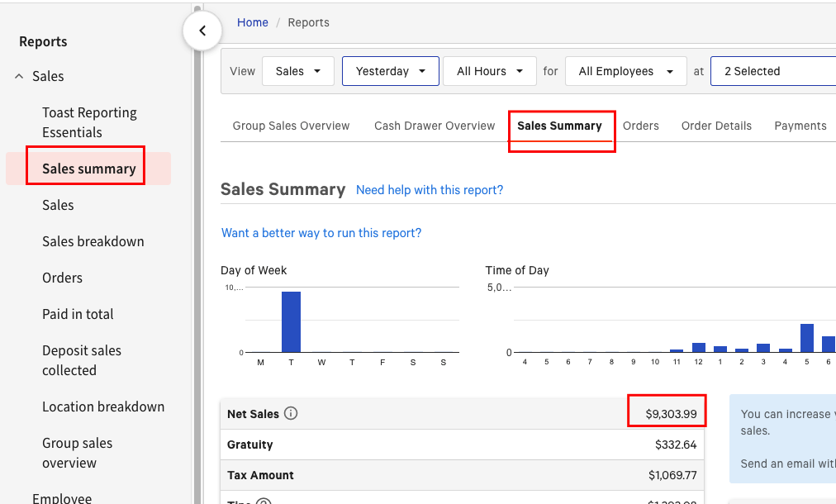Open the Sales view dropdown
The image size is (836, 504).
[x=297, y=71]
